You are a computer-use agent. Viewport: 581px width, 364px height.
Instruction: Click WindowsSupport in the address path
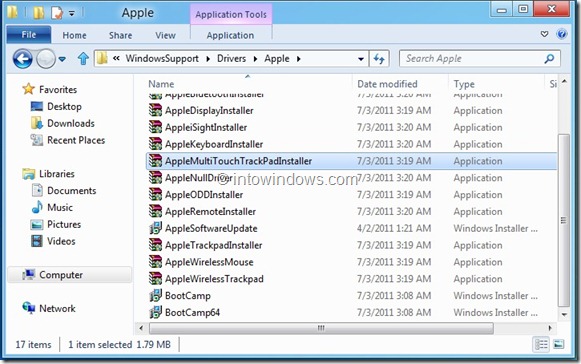click(162, 59)
